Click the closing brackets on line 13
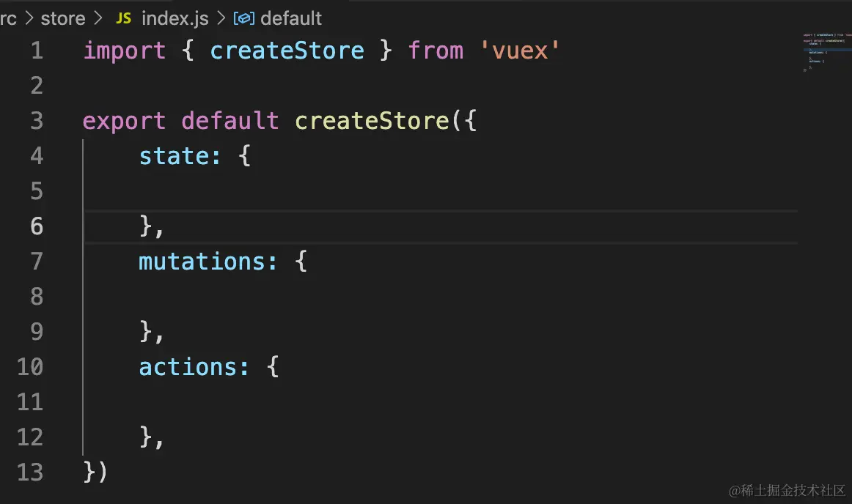 coord(96,472)
